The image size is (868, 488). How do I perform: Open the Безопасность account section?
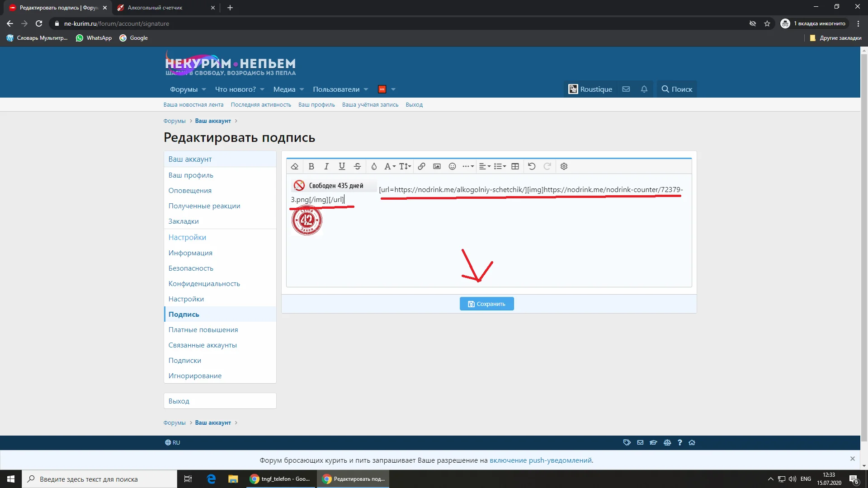191,268
